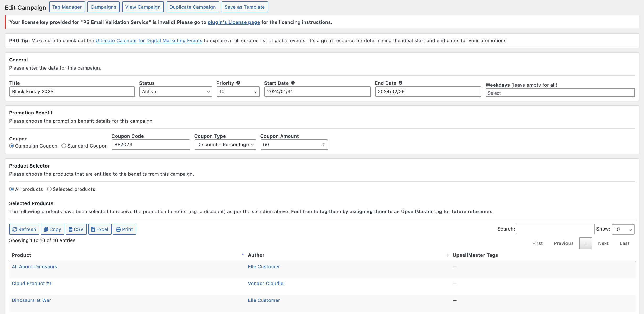Open author Elle Customer in the All About Dinosaurs row

click(264, 267)
